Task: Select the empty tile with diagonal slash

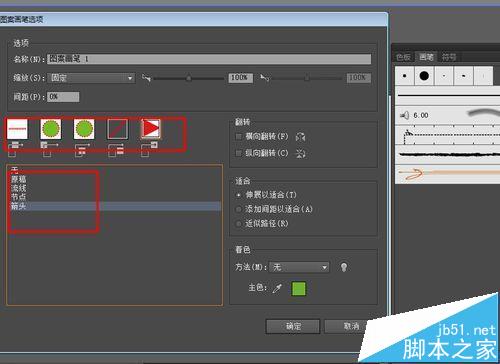Action: click(x=117, y=129)
